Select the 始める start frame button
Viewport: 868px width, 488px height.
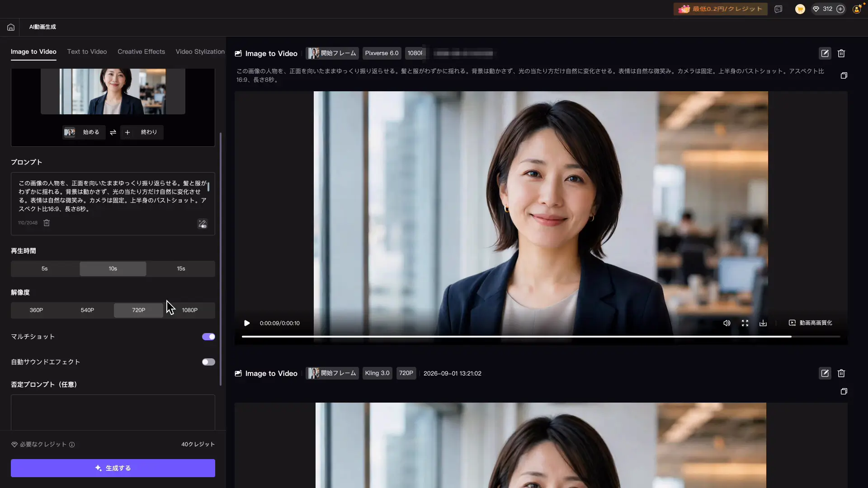(84, 132)
